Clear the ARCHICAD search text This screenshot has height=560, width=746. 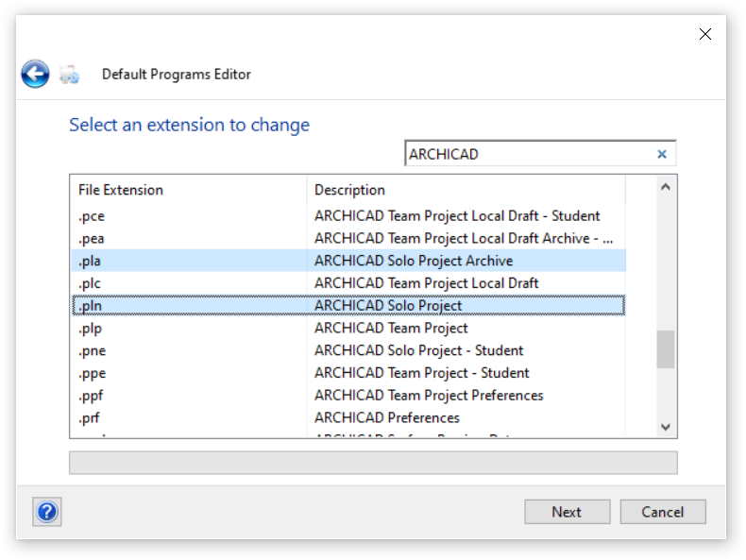[x=662, y=154]
